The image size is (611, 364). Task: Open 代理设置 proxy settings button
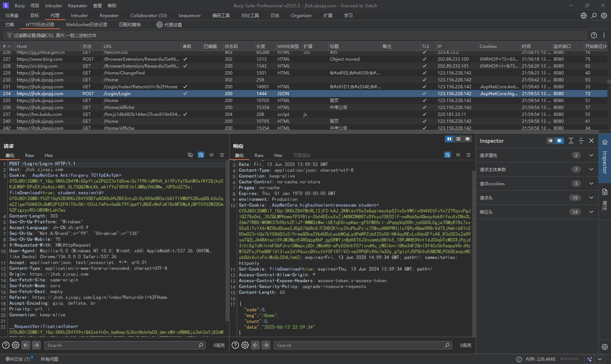coord(169,25)
